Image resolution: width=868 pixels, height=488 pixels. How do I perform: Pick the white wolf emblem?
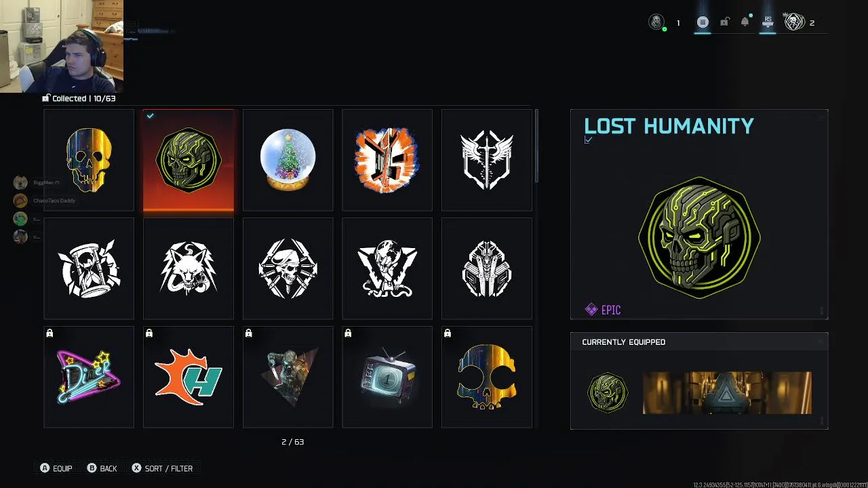189,268
